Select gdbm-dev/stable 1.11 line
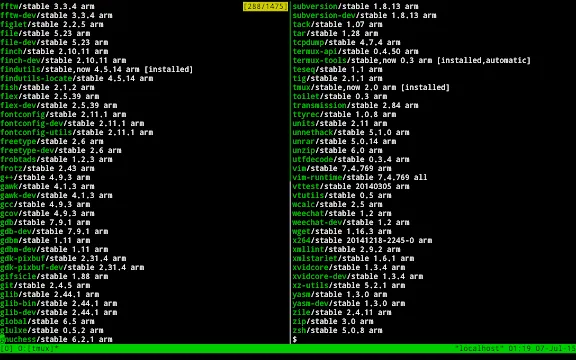 54,249
